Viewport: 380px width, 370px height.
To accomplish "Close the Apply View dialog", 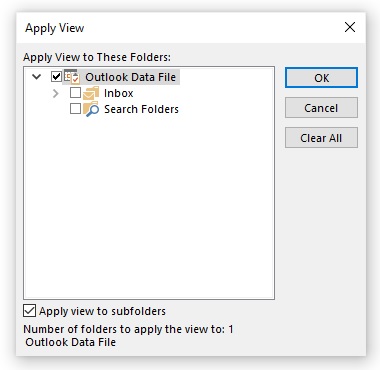I will [x=350, y=27].
